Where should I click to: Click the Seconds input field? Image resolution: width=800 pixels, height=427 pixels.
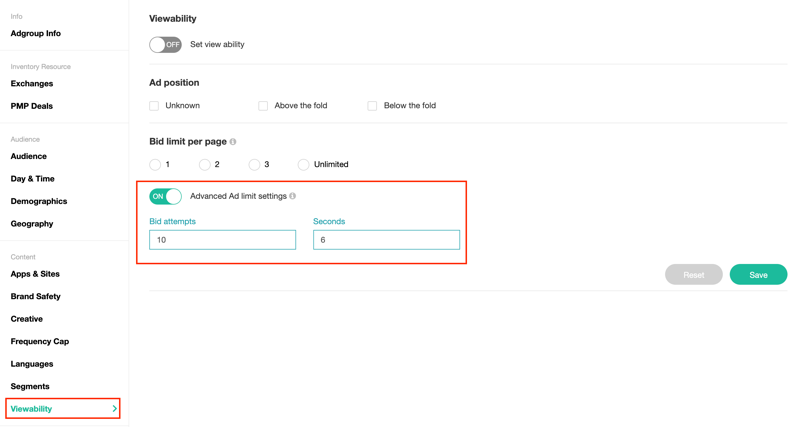(386, 240)
